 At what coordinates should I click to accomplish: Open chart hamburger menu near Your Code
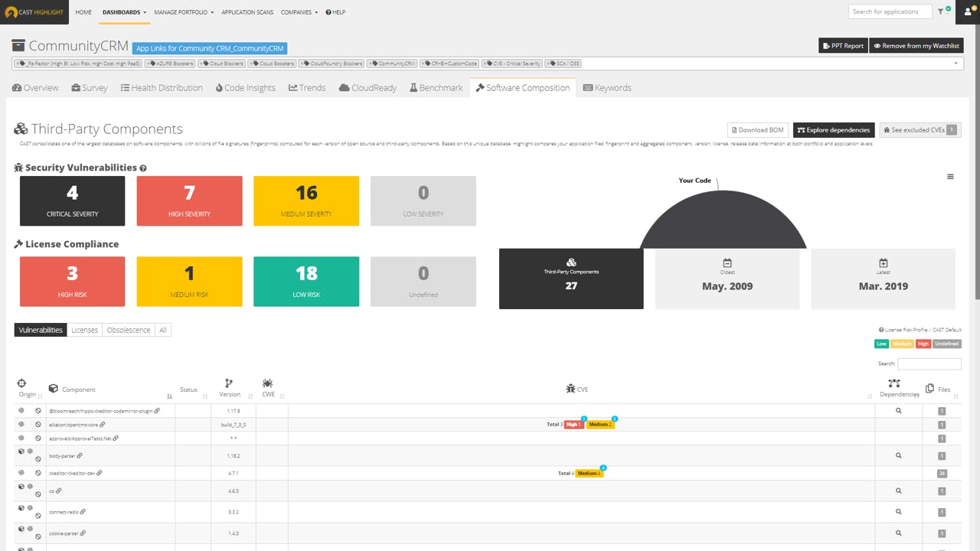pos(950,177)
